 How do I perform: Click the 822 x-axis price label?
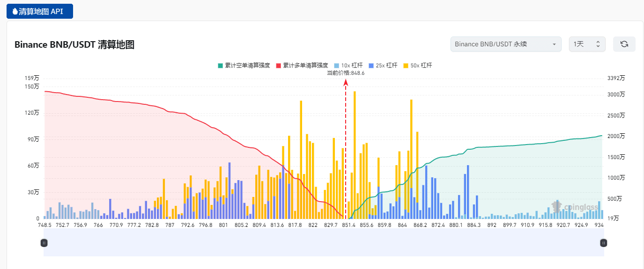[313, 225]
